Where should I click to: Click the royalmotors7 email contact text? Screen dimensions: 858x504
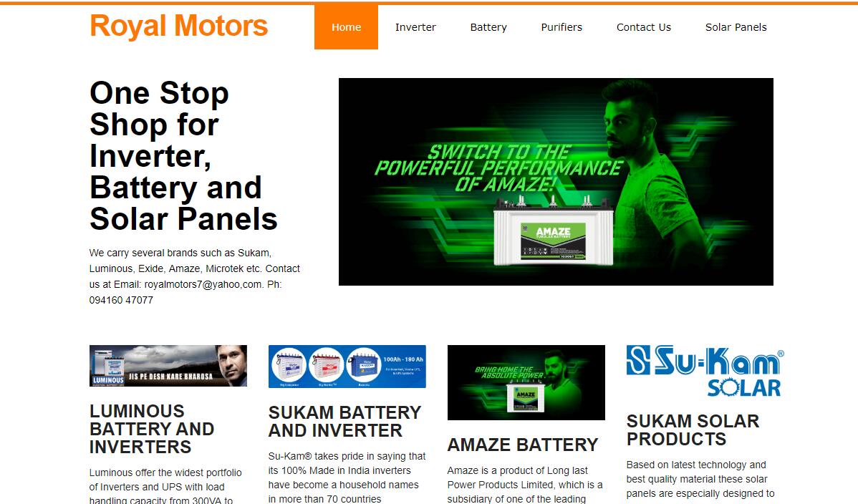point(203,284)
